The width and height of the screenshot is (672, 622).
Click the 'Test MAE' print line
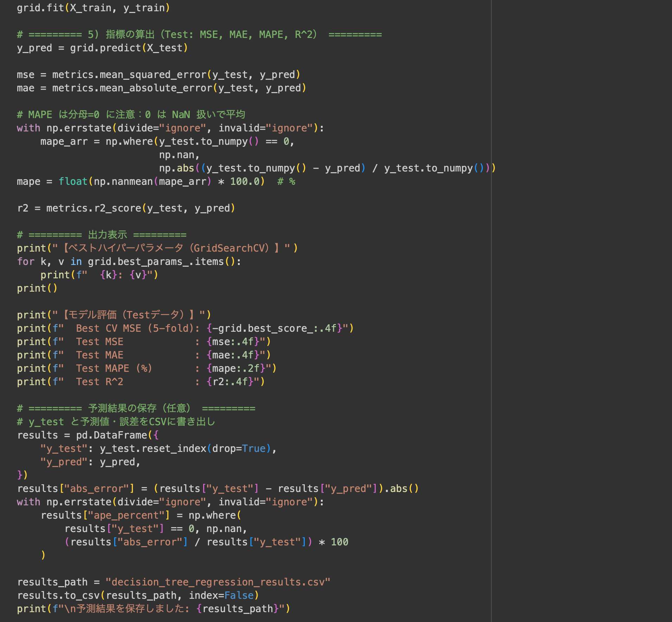pyautogui.click(x=144, y=355)
